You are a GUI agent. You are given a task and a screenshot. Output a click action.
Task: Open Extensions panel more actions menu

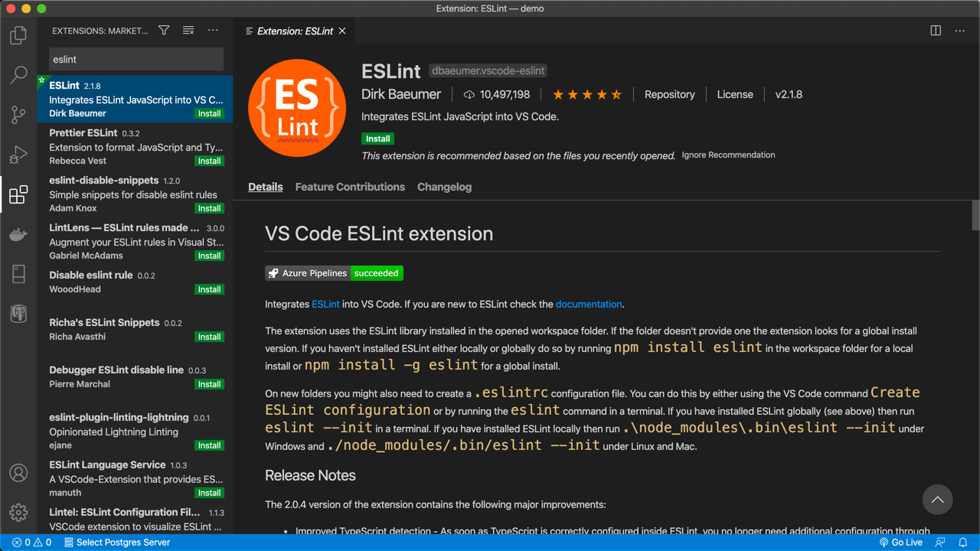(x=213, y=31)
